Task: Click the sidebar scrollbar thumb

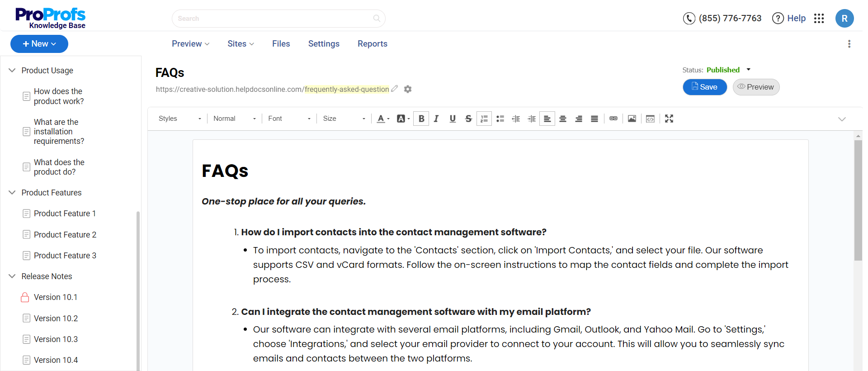Action: pyautogui.click(x=138, y=290)
